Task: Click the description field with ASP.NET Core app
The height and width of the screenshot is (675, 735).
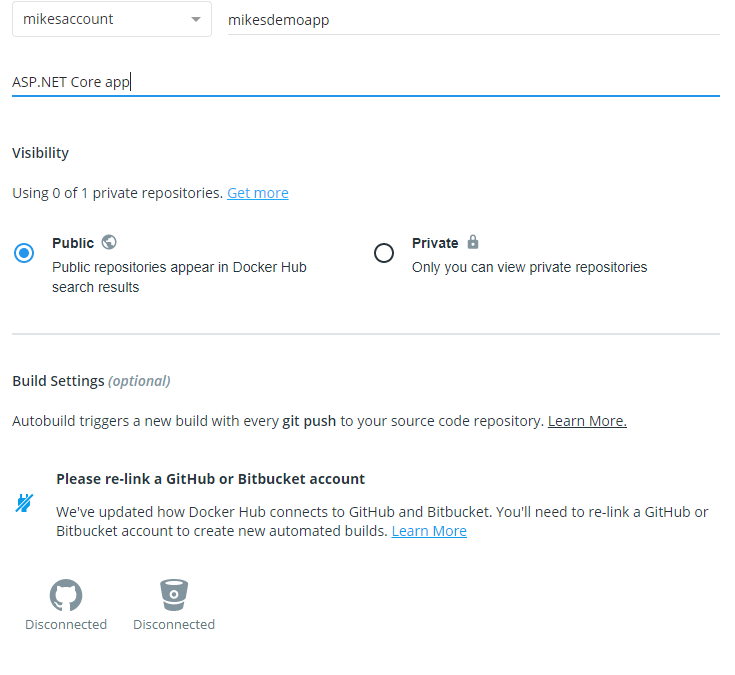Action: (365, 82)
